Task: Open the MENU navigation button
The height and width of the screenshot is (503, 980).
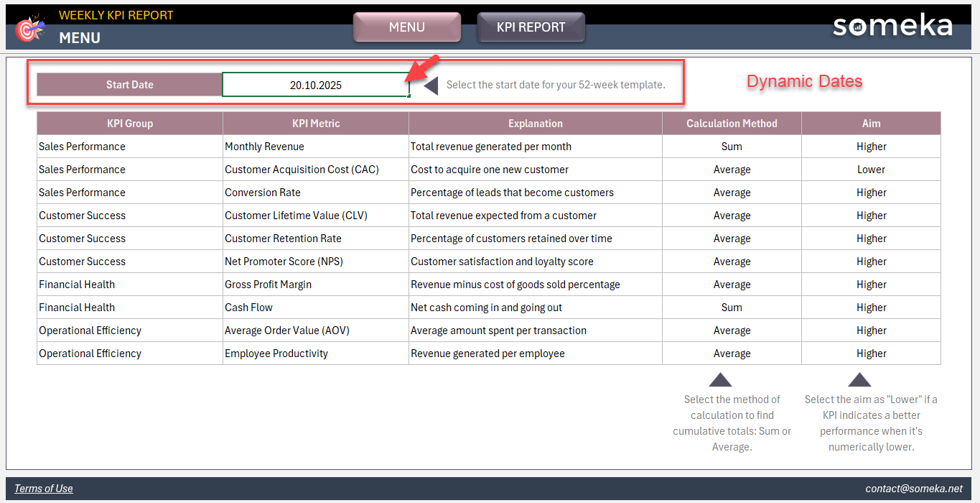Action: coord(407,27)
